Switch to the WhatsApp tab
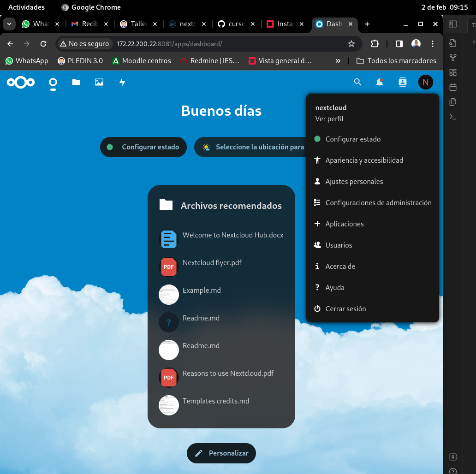The image size is (476, 474). pyautogui.click(x=41, y=24)
